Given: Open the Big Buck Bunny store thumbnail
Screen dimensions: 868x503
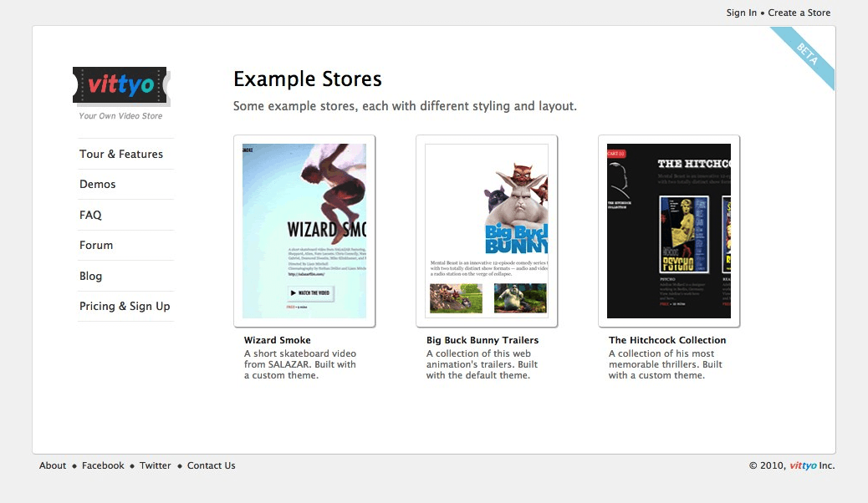Looking at the screenshot, I should 487,231.
